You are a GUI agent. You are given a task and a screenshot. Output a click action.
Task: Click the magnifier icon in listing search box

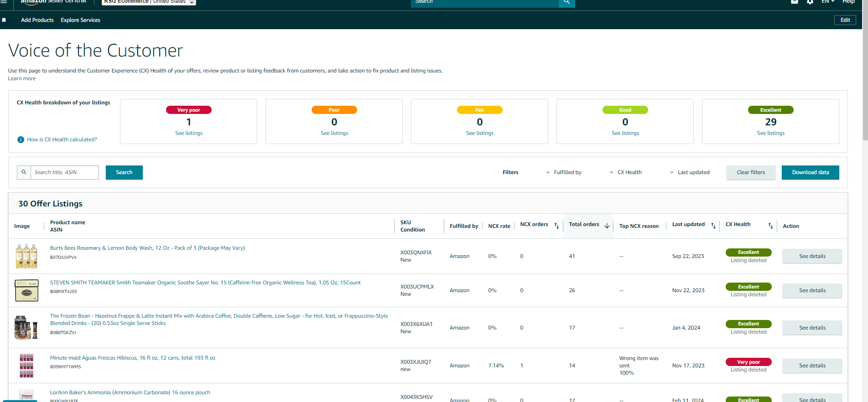tap(24, 172)
